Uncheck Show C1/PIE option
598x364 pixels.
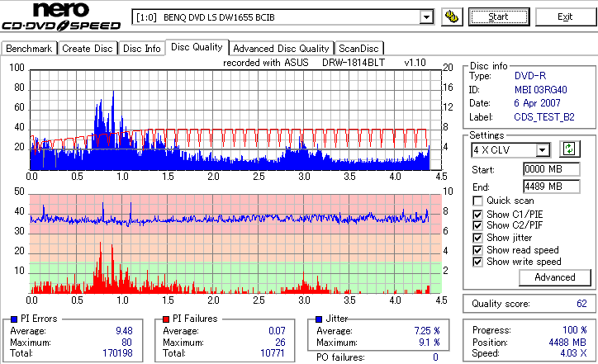point(477,215)
